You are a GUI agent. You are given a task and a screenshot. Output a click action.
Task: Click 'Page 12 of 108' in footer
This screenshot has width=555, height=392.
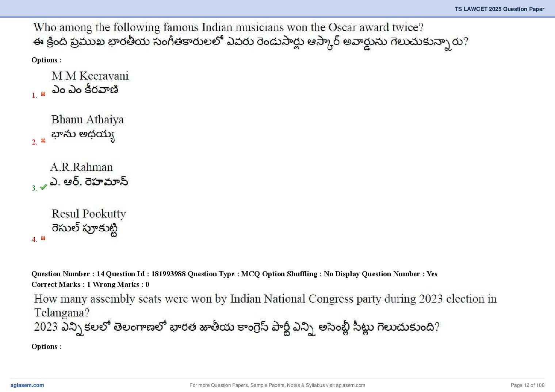click(528, 385)
